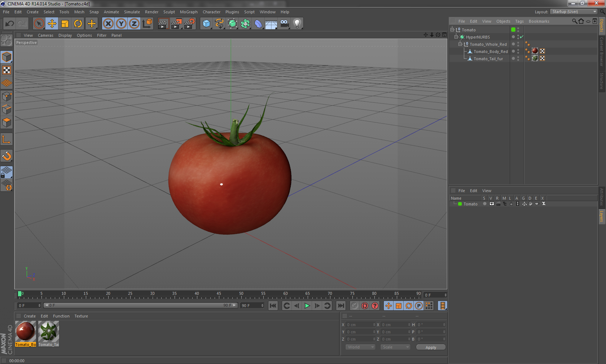Activate the Rotate tool
606x364 pixels.
pos(78,24)
